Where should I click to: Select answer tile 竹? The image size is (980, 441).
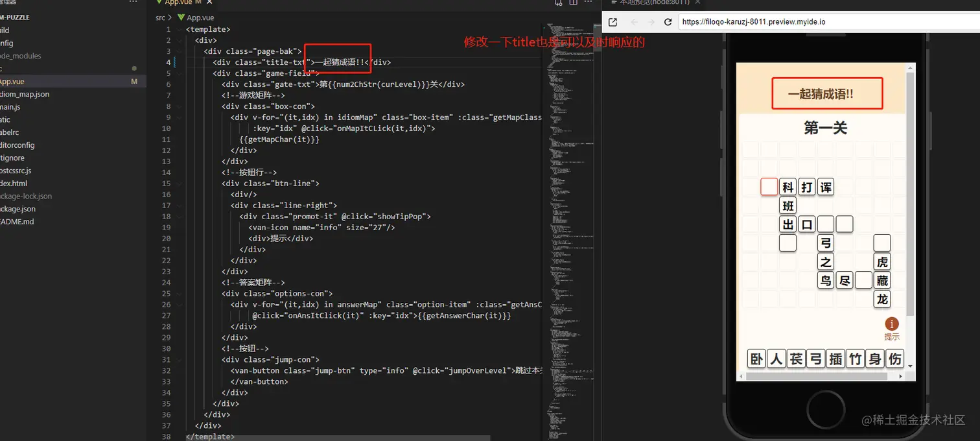click(856, 359)
